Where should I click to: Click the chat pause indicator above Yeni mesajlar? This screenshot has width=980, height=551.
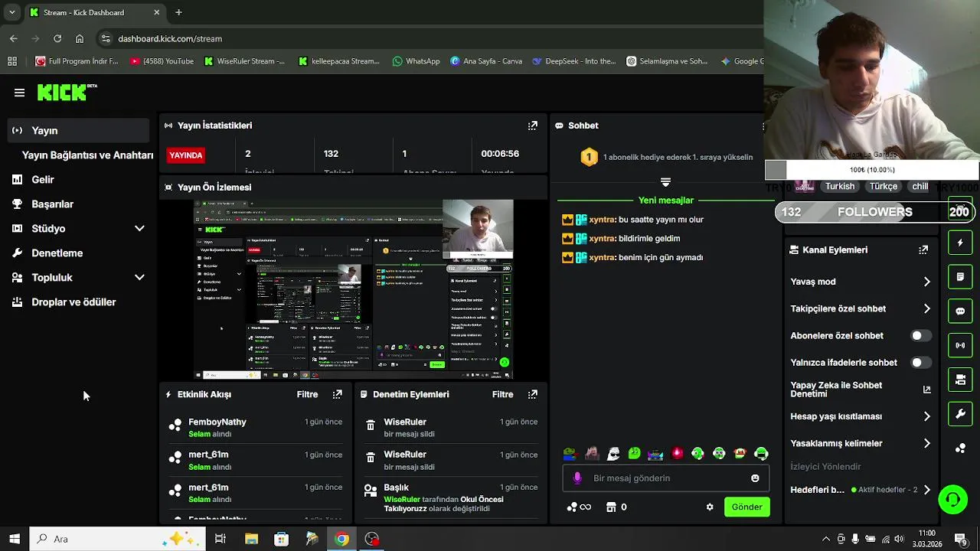[x=665, y=182]
